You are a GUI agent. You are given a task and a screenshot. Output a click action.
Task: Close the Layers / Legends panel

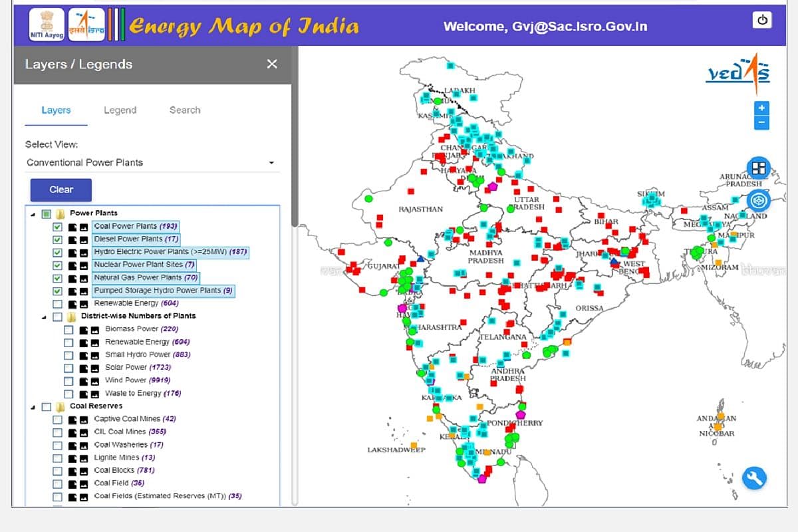click(272, 64)
